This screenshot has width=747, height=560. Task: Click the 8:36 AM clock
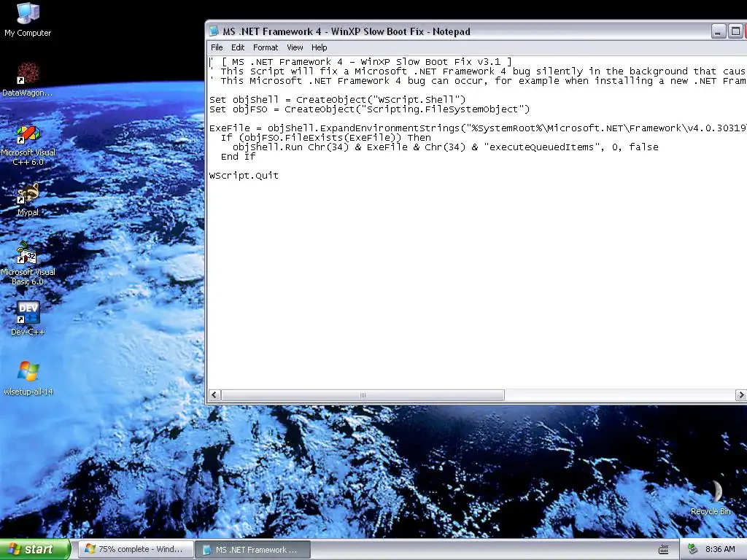click(x=720, y=550)
